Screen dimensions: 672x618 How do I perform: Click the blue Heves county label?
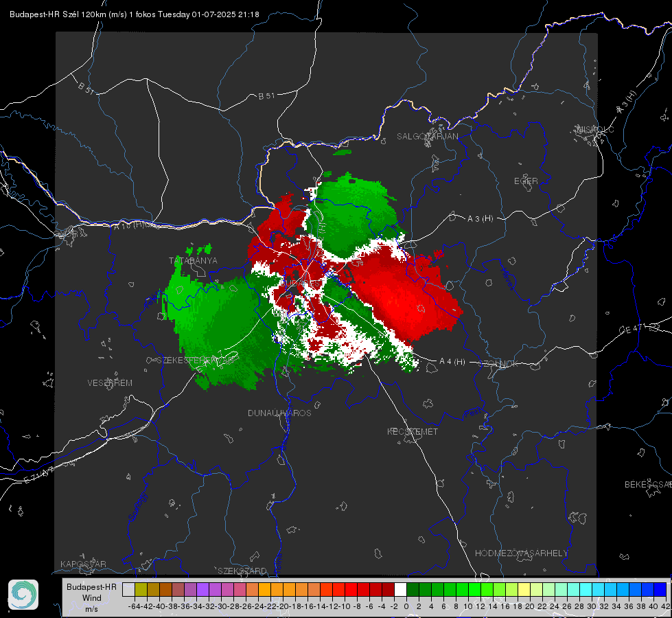[x=507, y=279]
